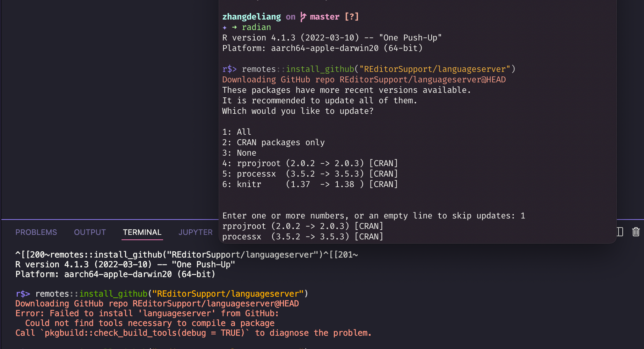Click the '5: processx' numbered option line
Viewport: 644px width, 349px height.
(310, 174)
